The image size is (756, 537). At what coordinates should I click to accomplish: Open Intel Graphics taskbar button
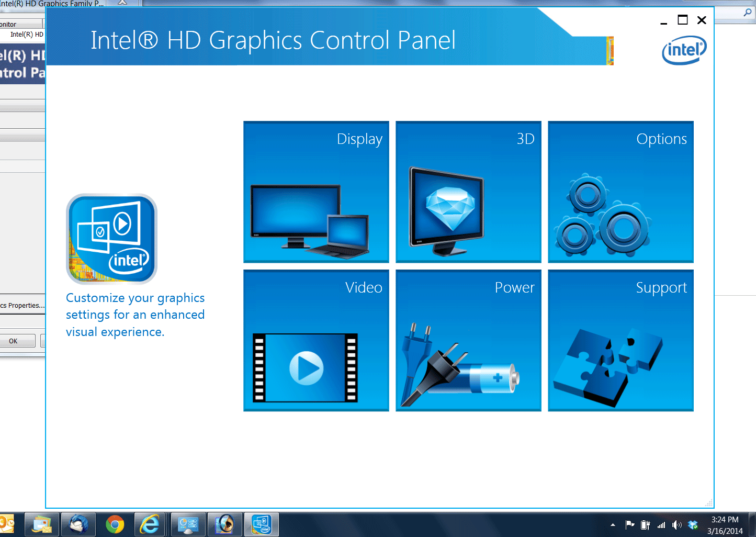coord(262,524)
